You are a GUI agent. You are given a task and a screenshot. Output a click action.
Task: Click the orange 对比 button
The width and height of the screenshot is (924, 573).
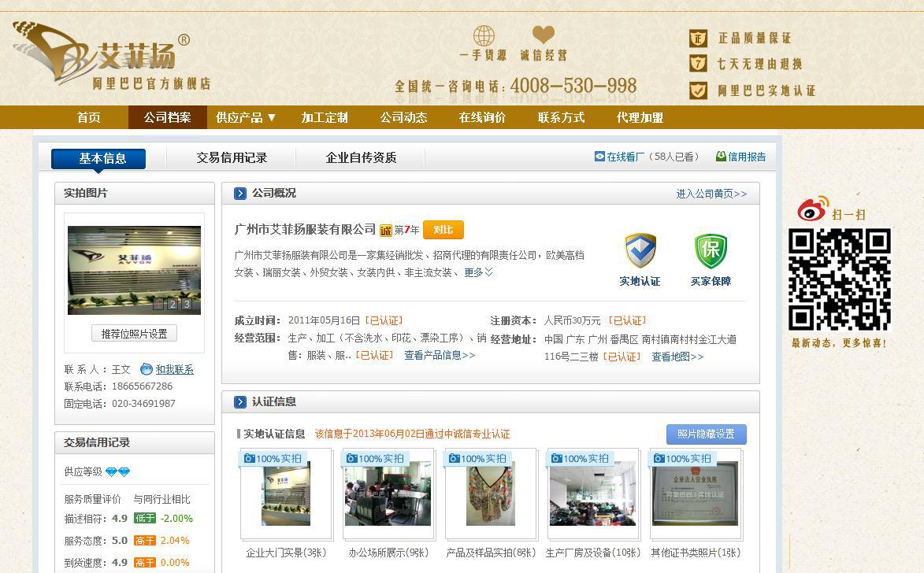click(x=443, y=230)
